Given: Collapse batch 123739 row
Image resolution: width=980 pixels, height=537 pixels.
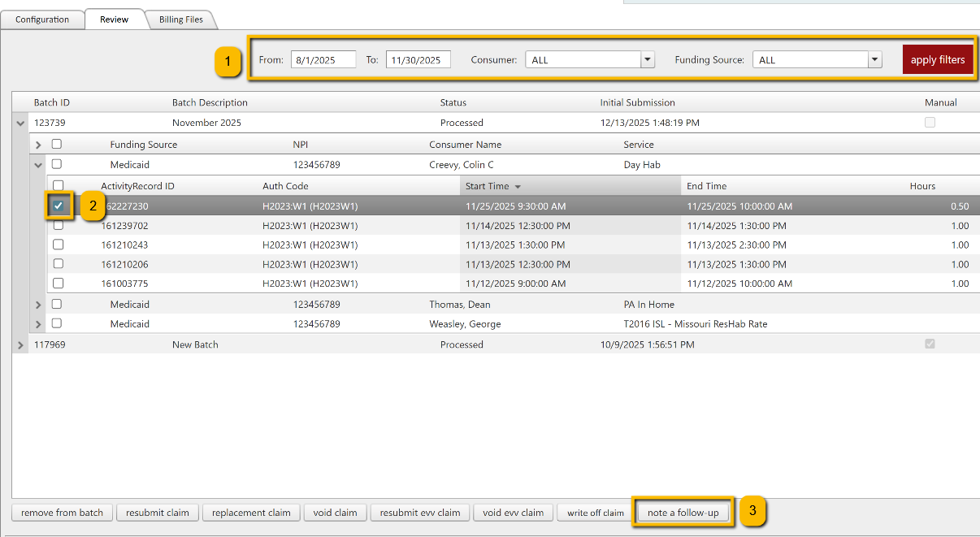Looking at the screenshot, I should [x=20, y=123].
